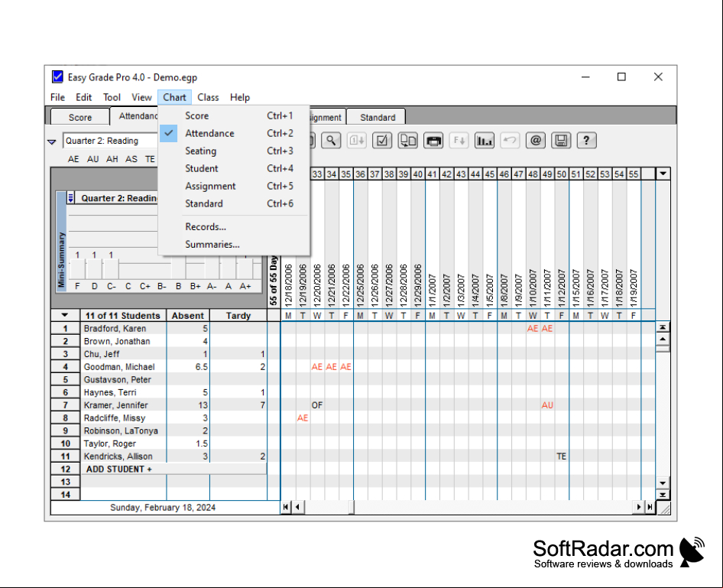This screenshot has height=588, width=723.
Task: Open the bar chart summary icon
Action: [485, 140]
